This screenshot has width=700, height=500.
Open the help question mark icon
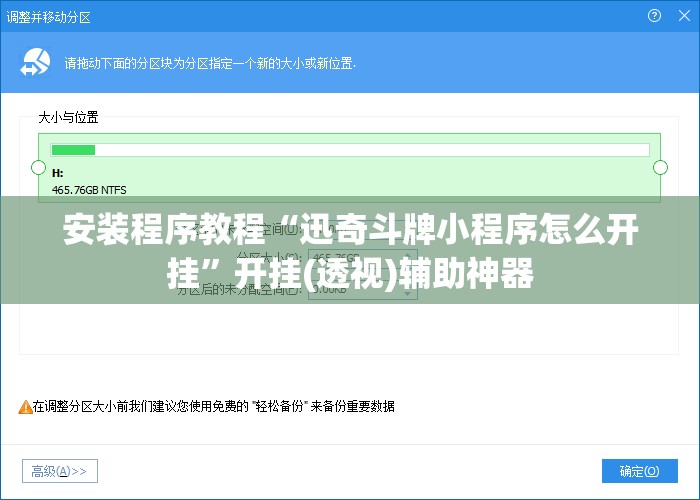point(654,16)
